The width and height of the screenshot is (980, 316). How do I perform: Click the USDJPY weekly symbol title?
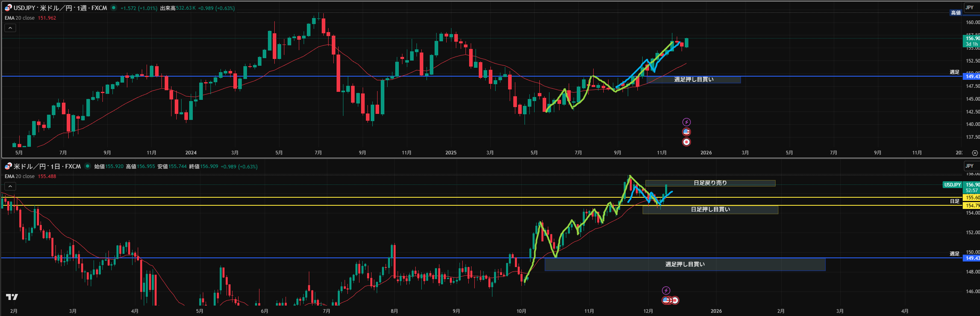60,8
